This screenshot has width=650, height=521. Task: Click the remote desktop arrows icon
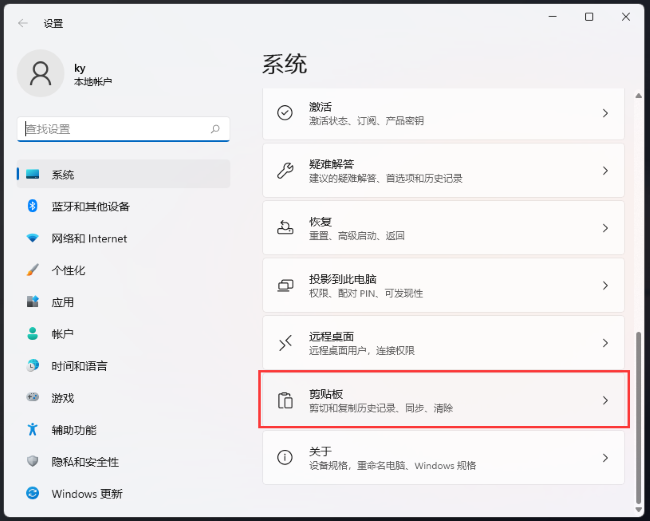point(285,343)
